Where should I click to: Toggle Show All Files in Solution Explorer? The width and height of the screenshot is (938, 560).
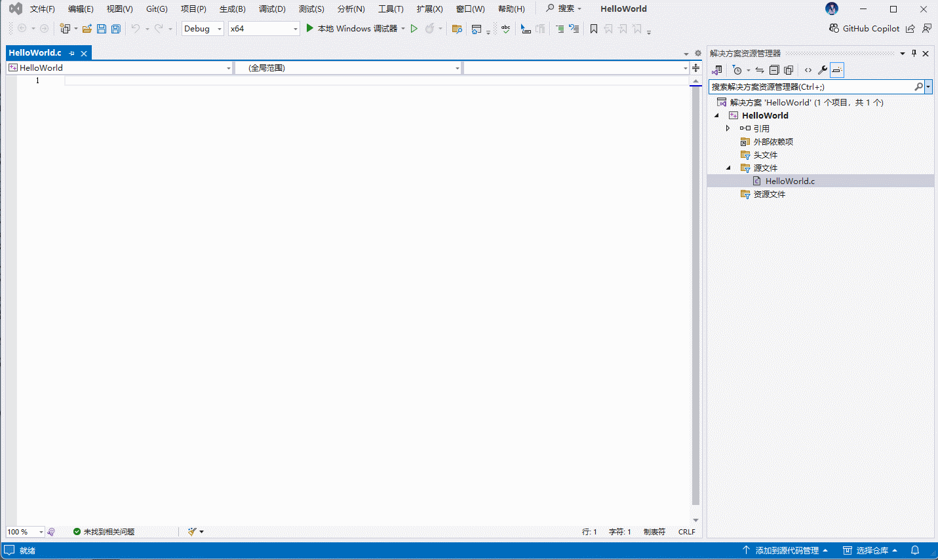pyautogui.click(x=789, y=70)
